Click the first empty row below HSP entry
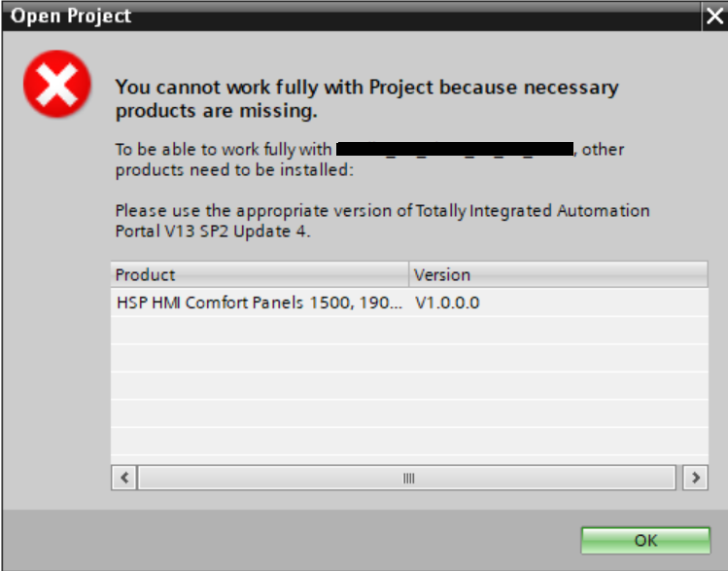The height and width of the screenshot is (571, 728). pyautogui.click(x=408, y=330)
